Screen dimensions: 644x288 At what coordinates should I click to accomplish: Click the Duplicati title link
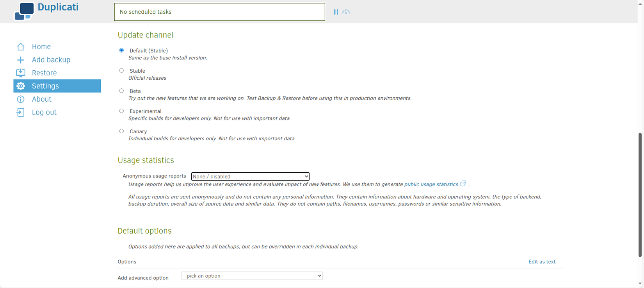click(x=58, y=7)
